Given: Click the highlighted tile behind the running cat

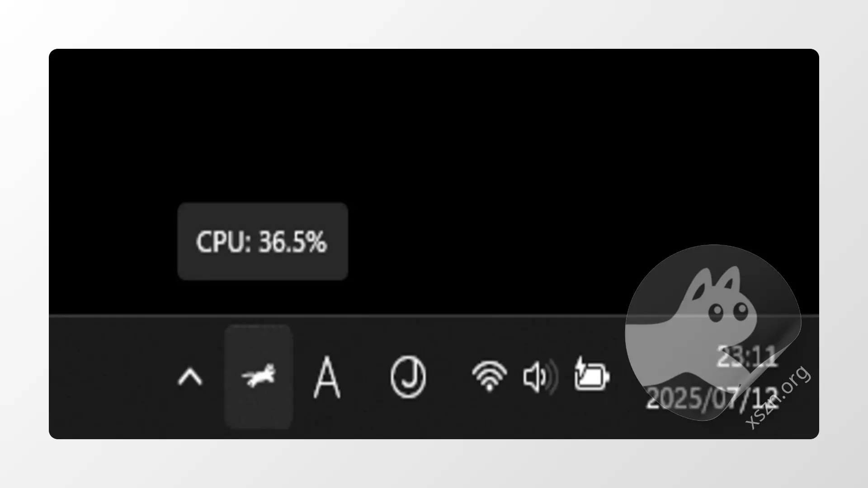Looking at the screenshot, I should pyautogui.click(x=259, y=377).
